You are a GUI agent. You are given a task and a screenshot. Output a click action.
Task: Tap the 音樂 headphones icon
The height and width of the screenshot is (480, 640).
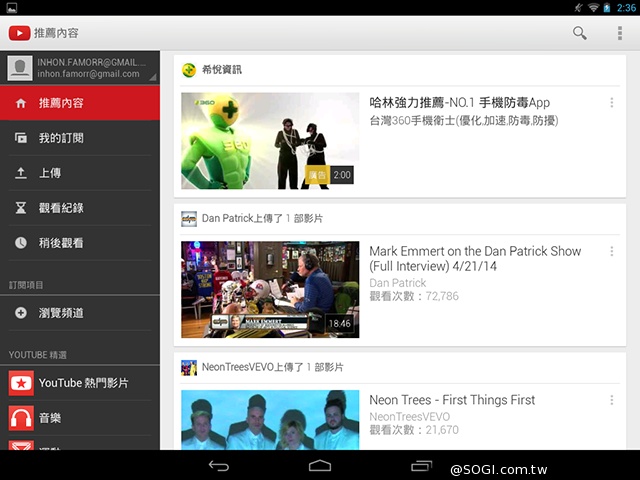click(21, 417)
